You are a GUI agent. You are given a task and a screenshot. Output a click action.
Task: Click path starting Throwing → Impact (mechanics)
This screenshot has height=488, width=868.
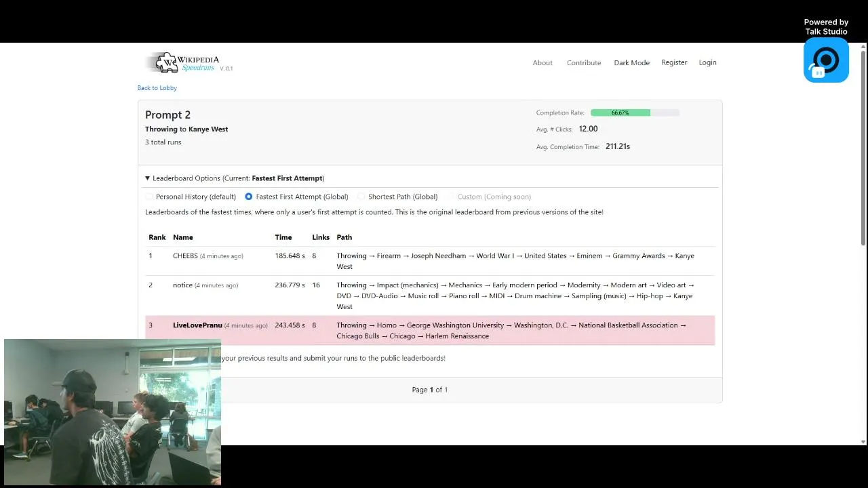515,296
